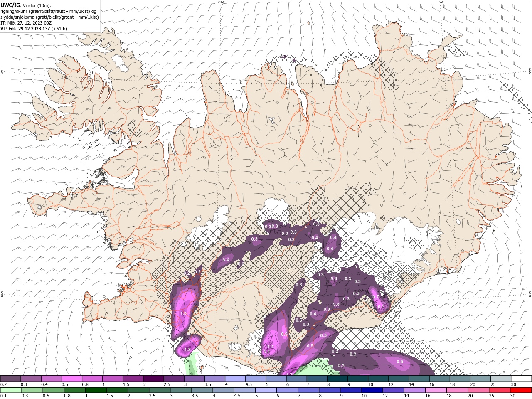The width and height of the screenshot is (532, 399).
Task: Select the purple 1.5 snow scale swatch
Action: click(133, 378)
